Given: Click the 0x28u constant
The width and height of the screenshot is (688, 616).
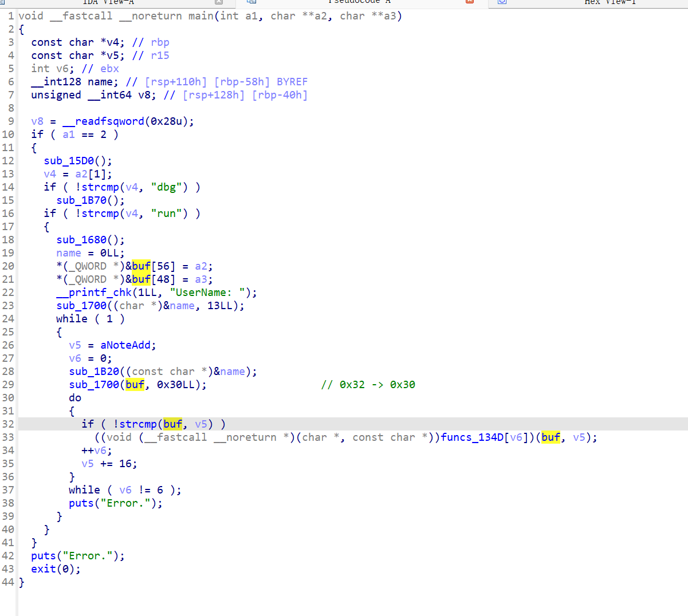Looking at the screenshot, I should [166, 121].
